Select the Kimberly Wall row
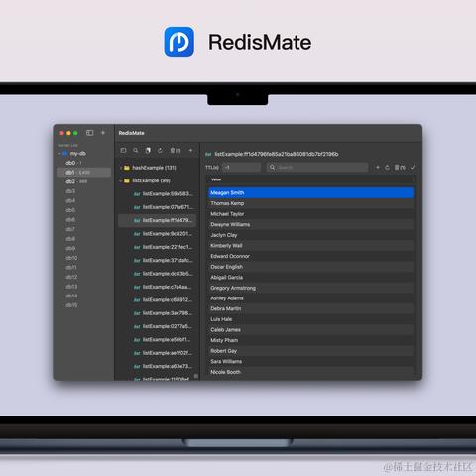Image resolution: width=476 pixels, height=476 pixels. point(310,246)
